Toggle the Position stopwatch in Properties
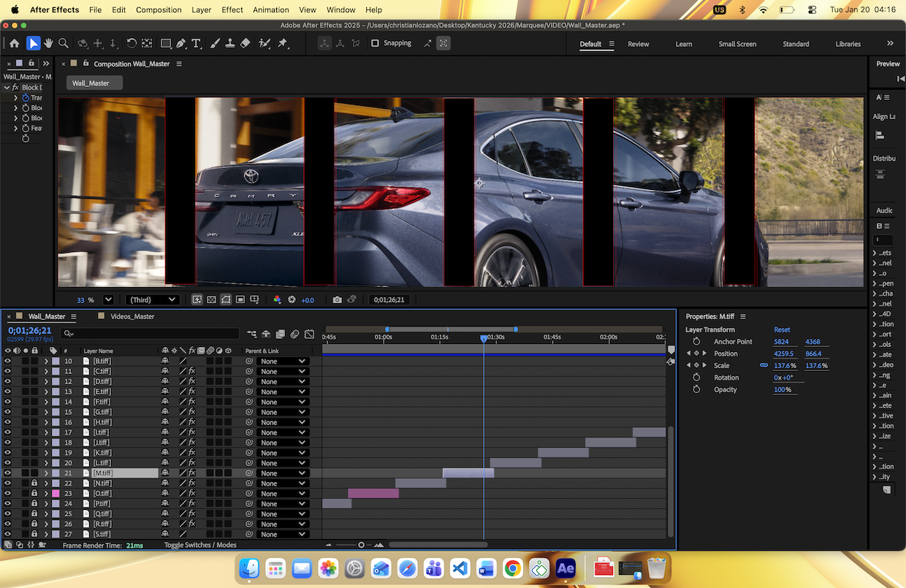906x588 pixels. [696, 354]
